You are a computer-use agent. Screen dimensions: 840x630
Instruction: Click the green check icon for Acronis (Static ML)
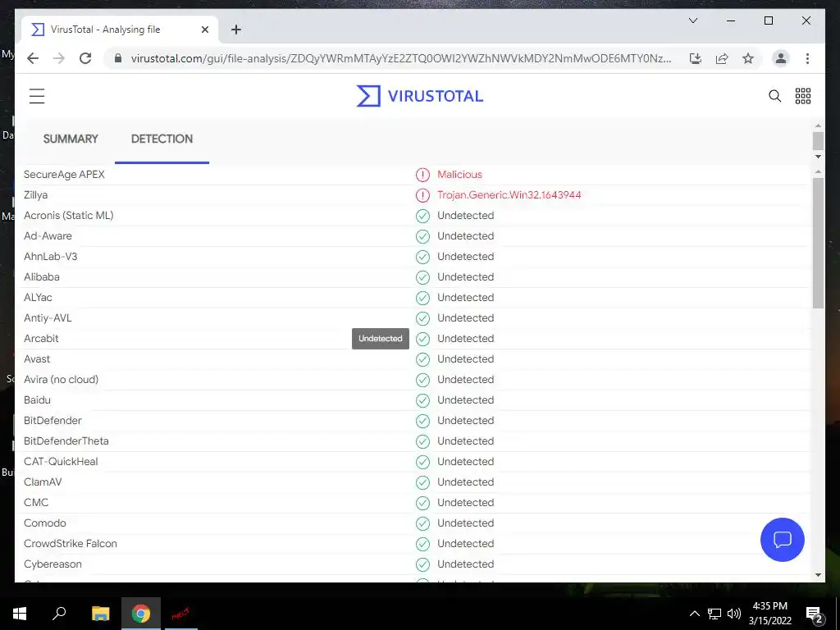click(422, 216)
